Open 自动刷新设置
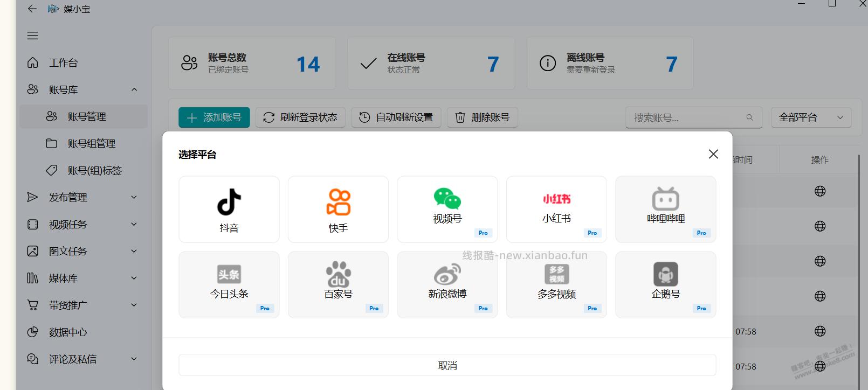The height and width of the screenshot is (390, 868). (396, 117)
